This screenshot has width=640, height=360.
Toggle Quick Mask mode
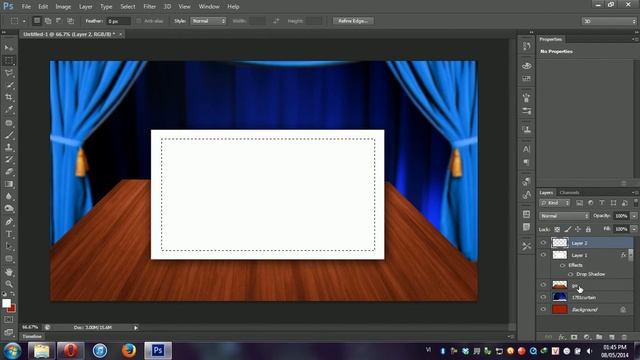point(9,320)
